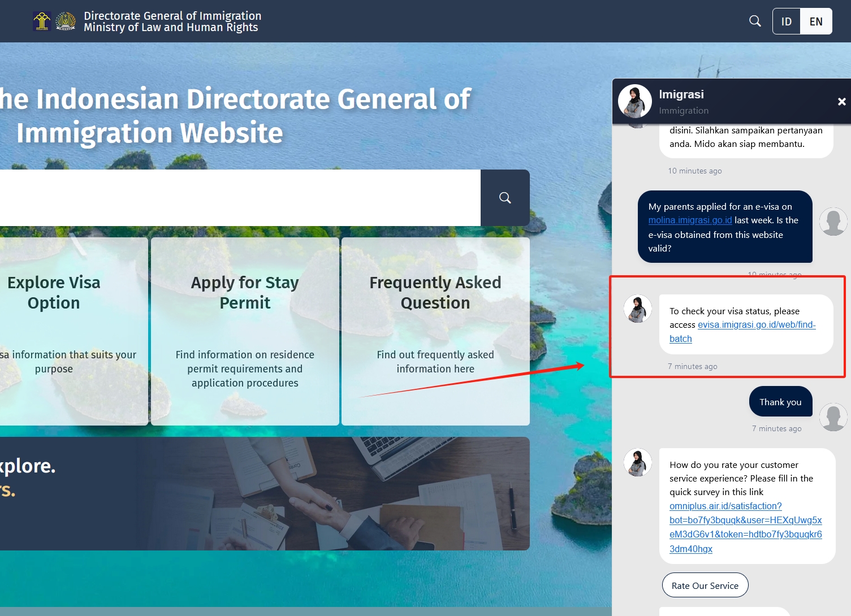Open the Directorate General of Immigration title

tap(172, 21)
